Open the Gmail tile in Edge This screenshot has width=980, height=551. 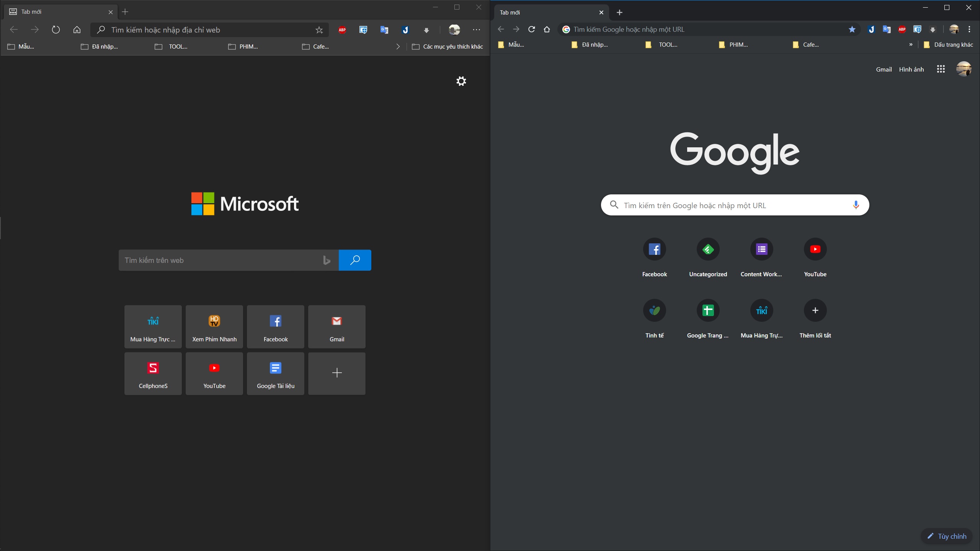click(x=337, y=327)
